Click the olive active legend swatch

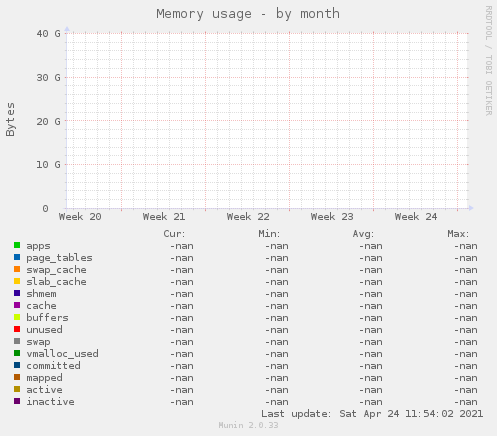[17, 389]
